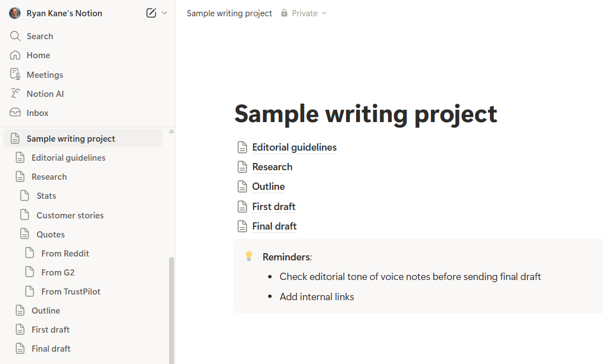Open the First draft page link

pos(273,206)
